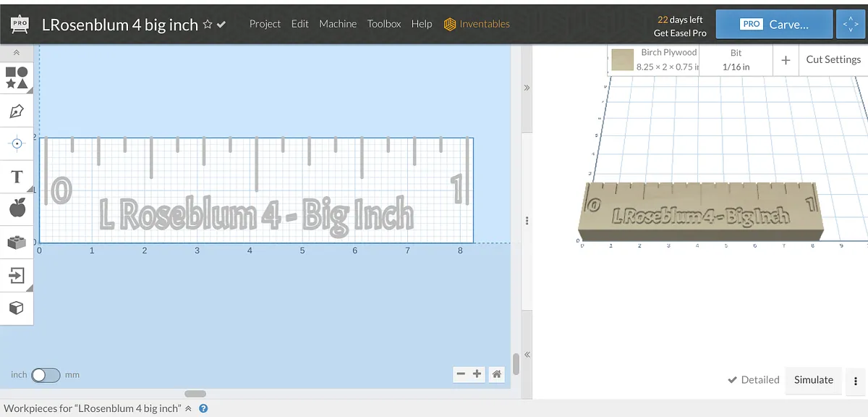Click the Import file icon
Image resolution: width=868 pixels, height=417 pixels.
click(x=17, y=276)
